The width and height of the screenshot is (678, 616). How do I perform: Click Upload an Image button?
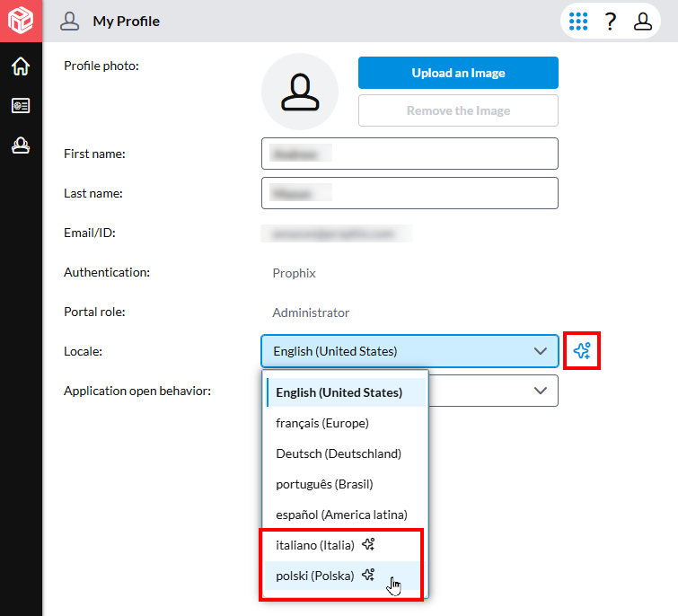pos(458,73)
